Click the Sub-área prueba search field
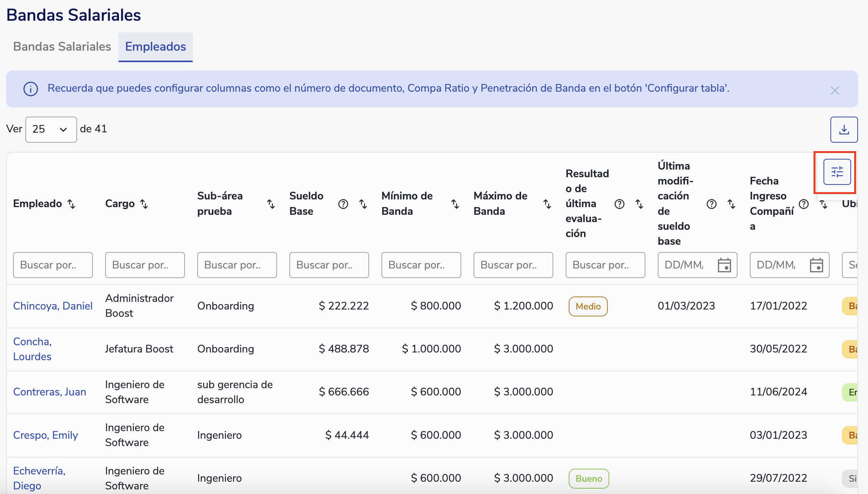This screenshot has height=494, width=868. [237, 265]
